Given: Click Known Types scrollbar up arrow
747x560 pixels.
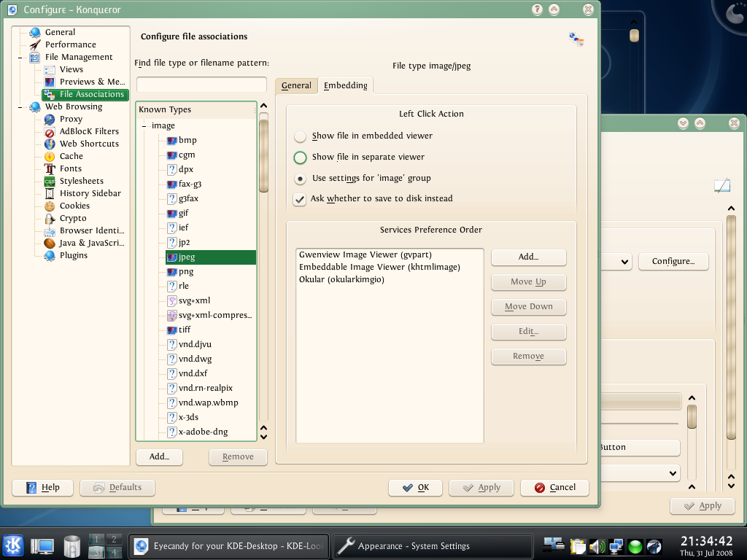Looking at the screenshot, I should (263, 106).
